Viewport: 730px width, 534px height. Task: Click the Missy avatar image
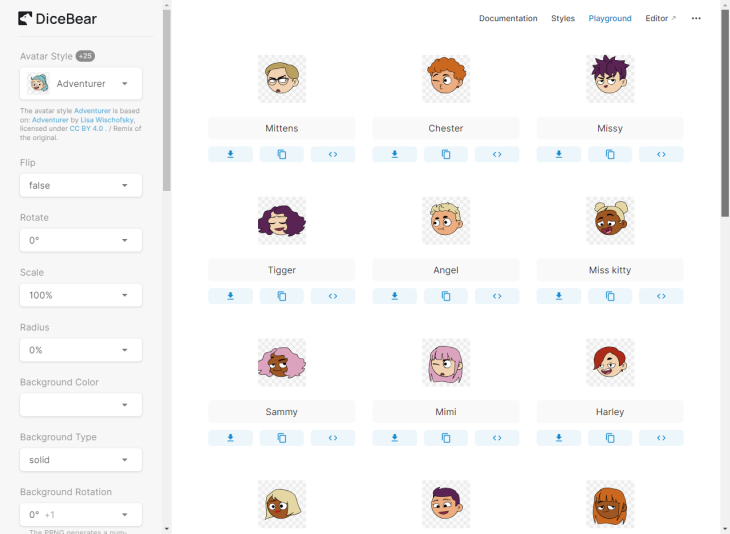(x=610, y=79)
